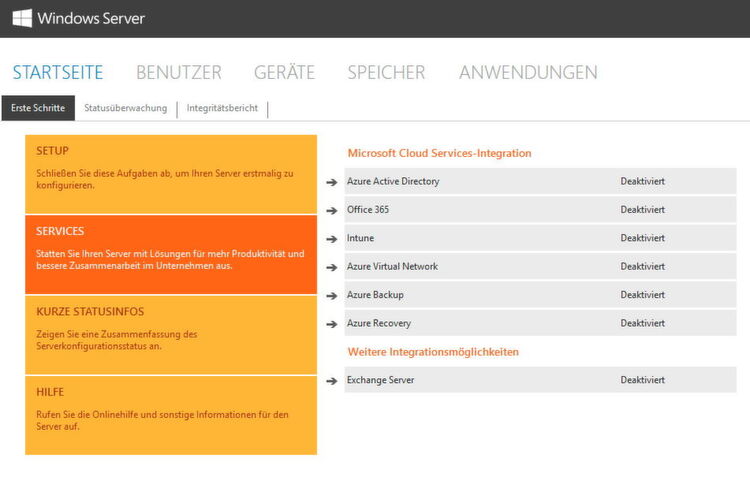Expand the SETUP tile
This screenshot has width=750, height=503.
[171, 174]
